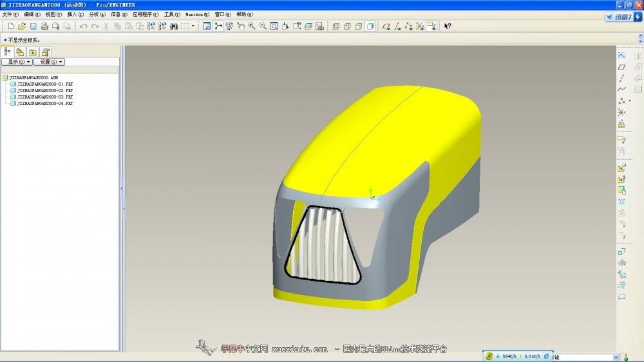
Task: Click the Zoom In magnifier
Action: coord(252,26)
